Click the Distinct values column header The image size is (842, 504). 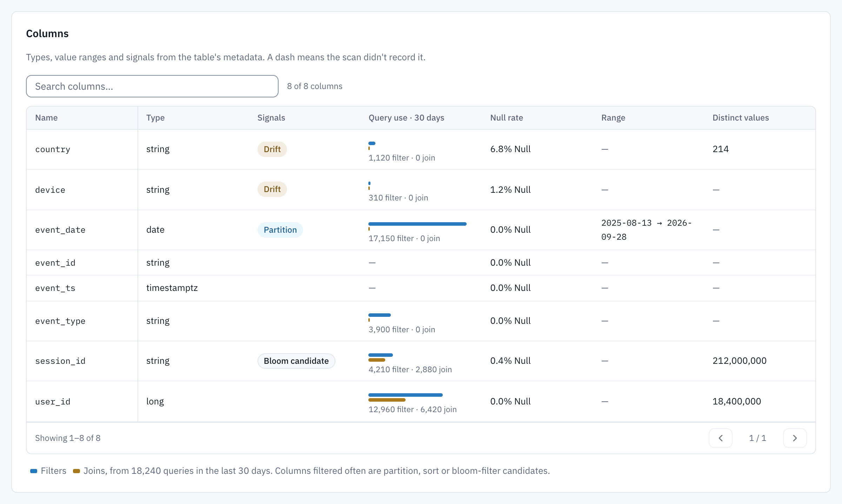741,118
